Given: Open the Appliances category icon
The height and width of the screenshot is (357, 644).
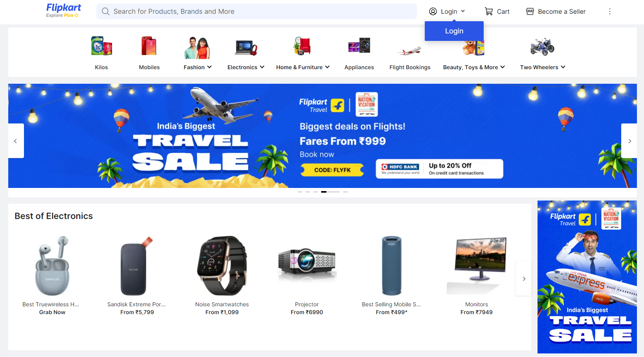Looking at the screenshot, I should [359, 46].
